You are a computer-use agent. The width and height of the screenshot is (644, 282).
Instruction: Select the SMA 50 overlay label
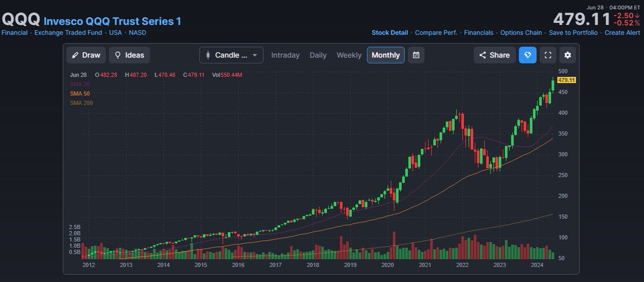(x=80, y=93)
